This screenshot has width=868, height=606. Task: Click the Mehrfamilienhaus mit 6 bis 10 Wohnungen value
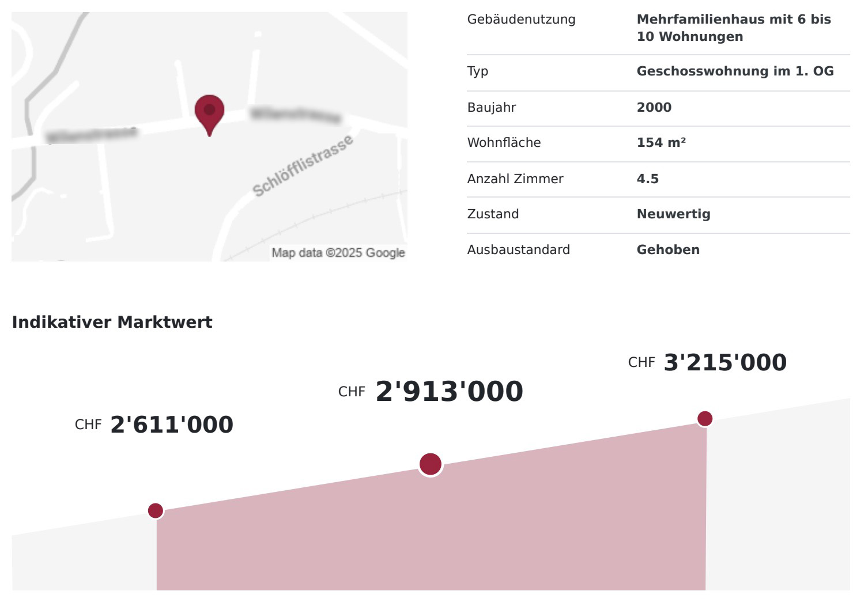point(733,28)
